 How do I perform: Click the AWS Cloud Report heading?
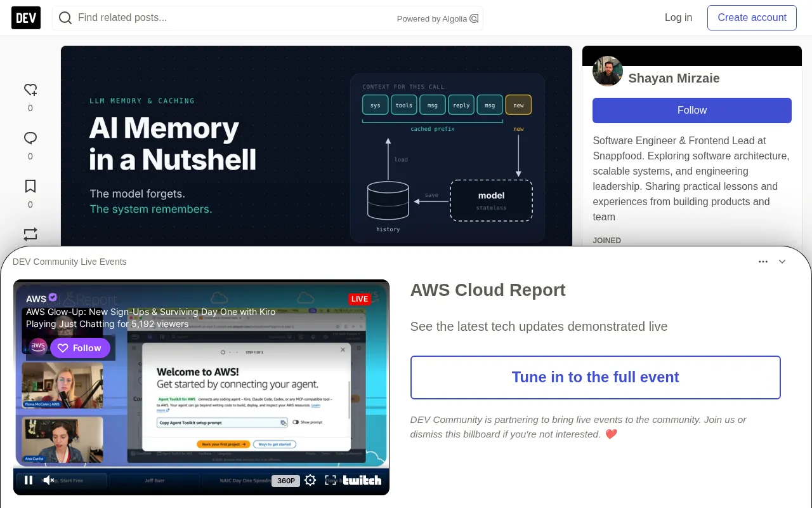[x=488, y=290]
